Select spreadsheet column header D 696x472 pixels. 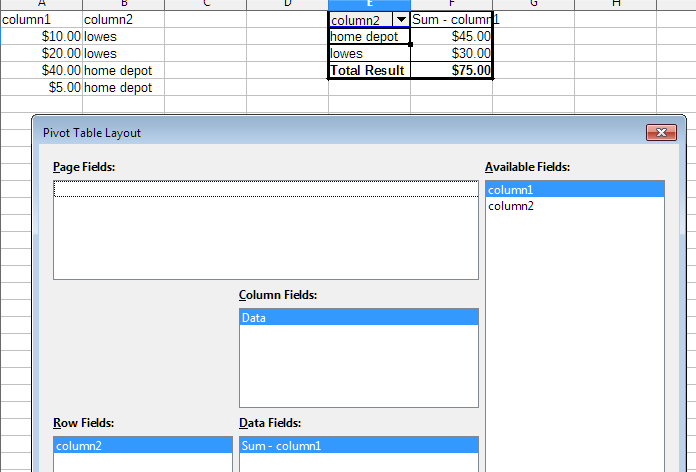point(287,4)
